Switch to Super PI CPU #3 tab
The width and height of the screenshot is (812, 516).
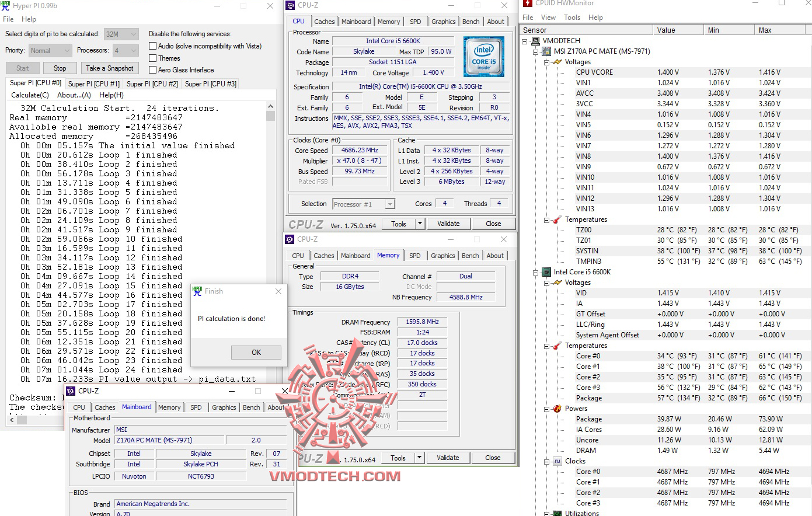pos(211,84)
